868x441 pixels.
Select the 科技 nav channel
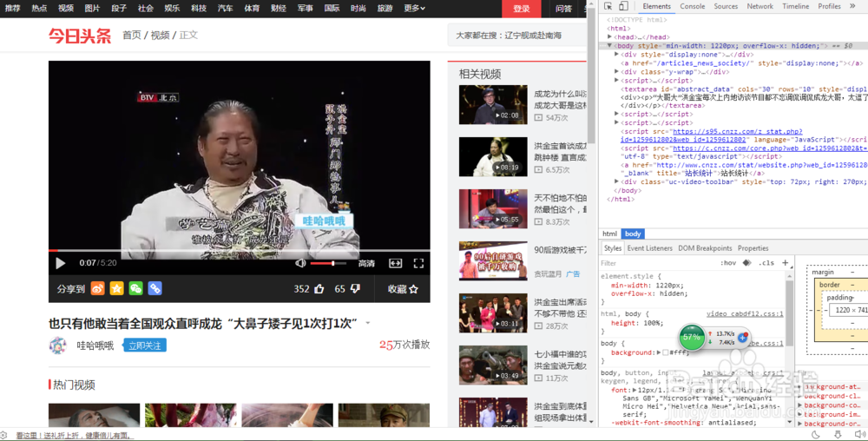pos(199,8)
